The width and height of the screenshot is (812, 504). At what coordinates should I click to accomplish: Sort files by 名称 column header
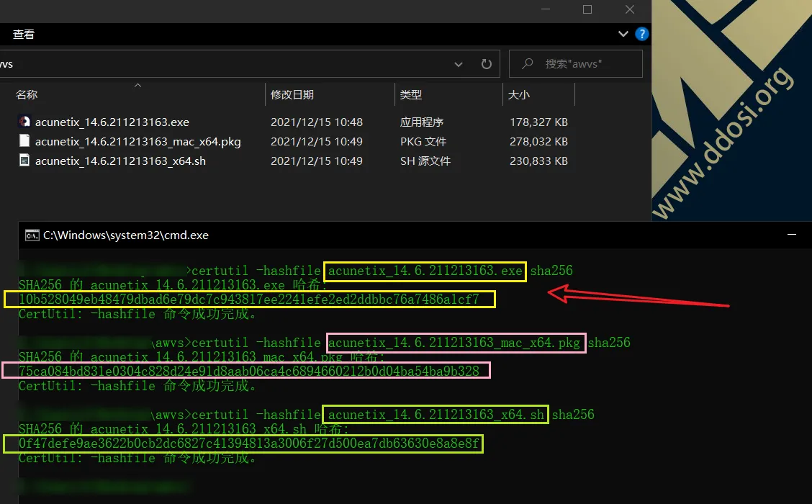pyautogui.click(x=27, y=95)
